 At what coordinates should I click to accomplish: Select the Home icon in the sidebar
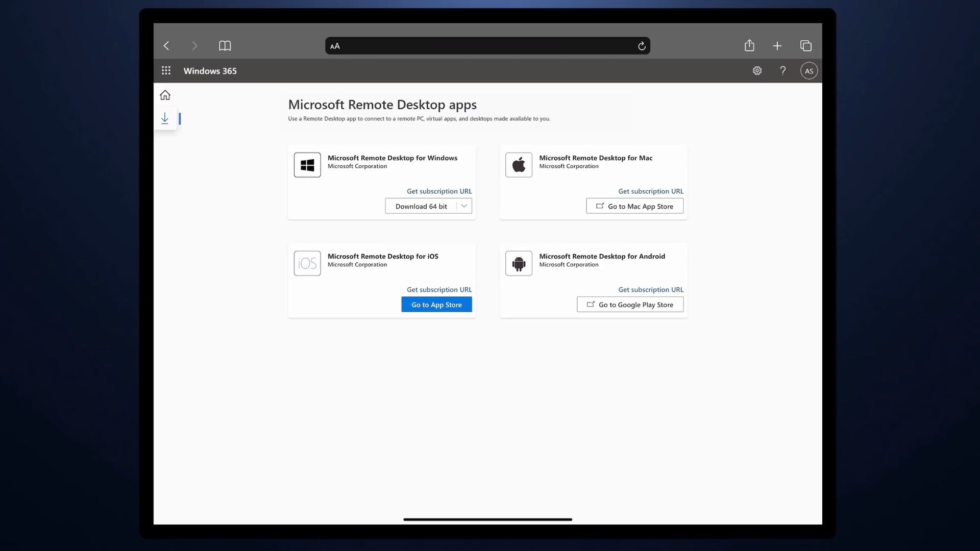tap(165, 95)
